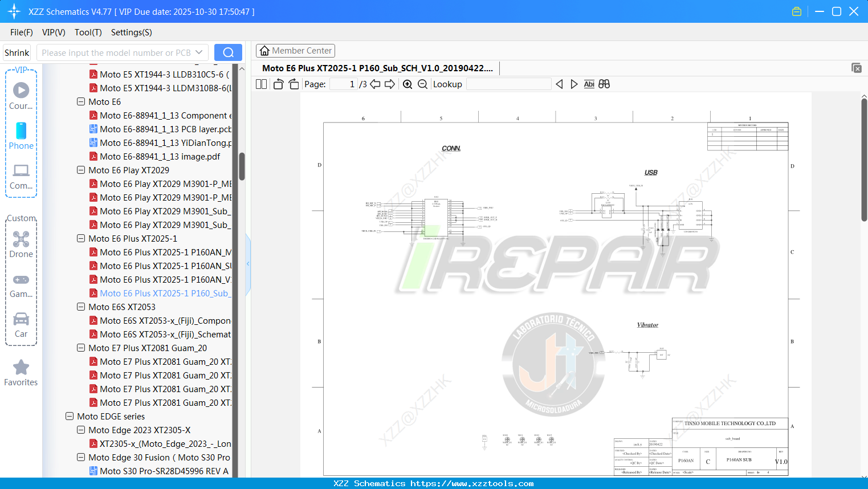Open the Settings(S) menu
Viewport: 868px width, 489px height.
[x=132, y=32]
